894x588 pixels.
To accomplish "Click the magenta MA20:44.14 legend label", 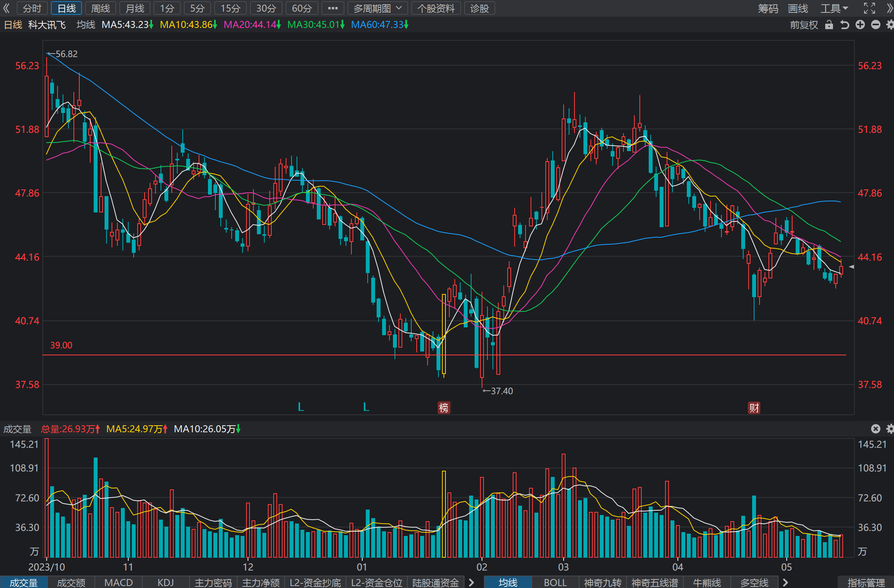I will pos(252,25).
